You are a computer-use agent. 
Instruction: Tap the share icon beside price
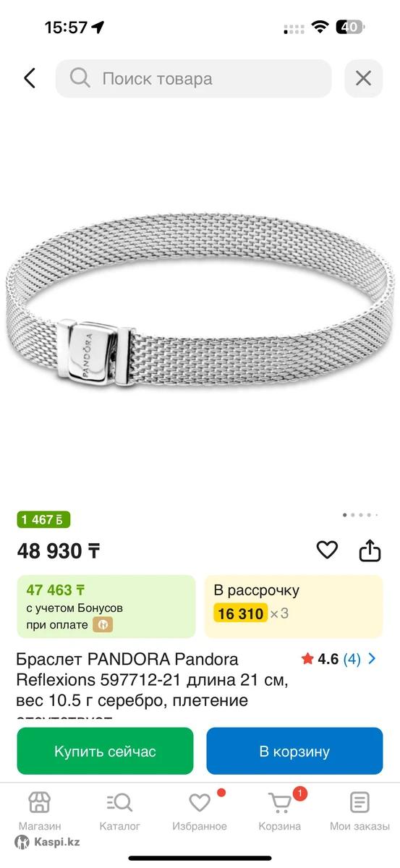point(370,550)
